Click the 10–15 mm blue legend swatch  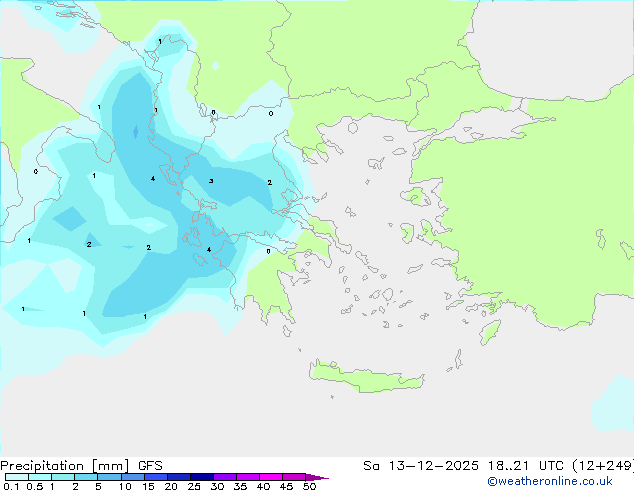tap(133, 477)
